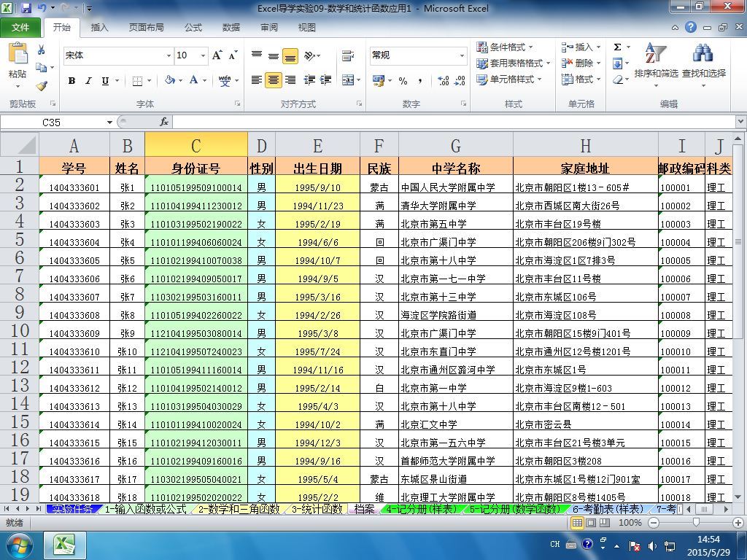Image resolution: width=747 pixels, height=560 pixels.
Task: Click the Save icon in quick access
Action: [x=26, y=8]
